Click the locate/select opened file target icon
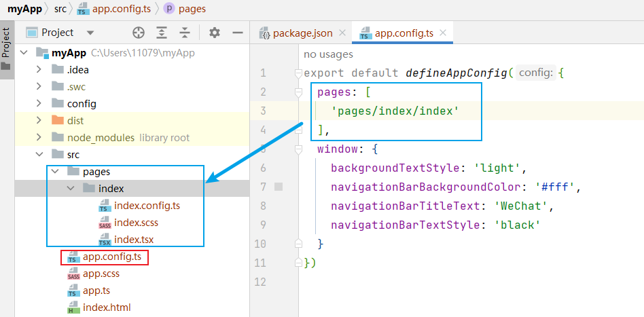The width and height of the screenshot is (644, 317). click(139, 33)
